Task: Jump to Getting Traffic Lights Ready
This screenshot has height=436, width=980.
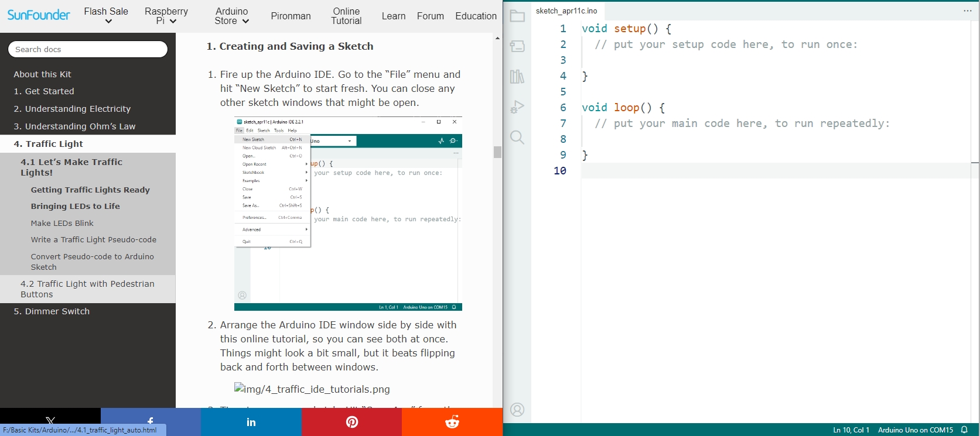Action: pyautogui.click(x=90, y=190)
